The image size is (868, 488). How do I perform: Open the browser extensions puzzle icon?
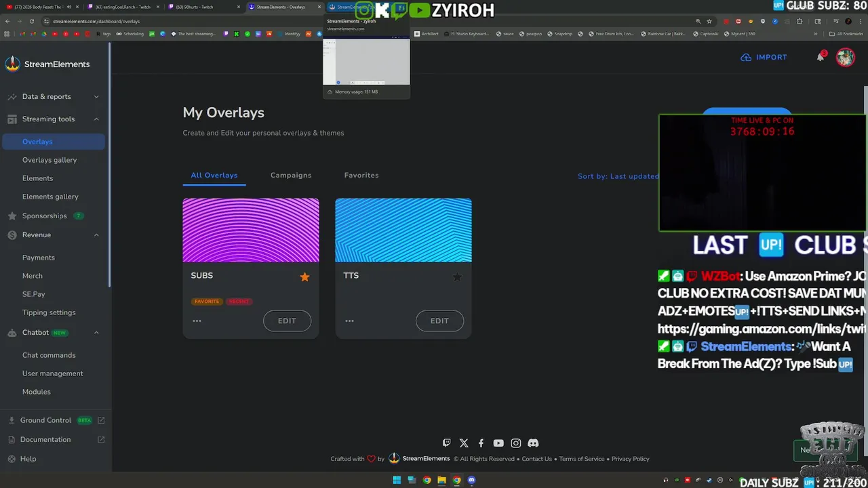click(800, 21)
